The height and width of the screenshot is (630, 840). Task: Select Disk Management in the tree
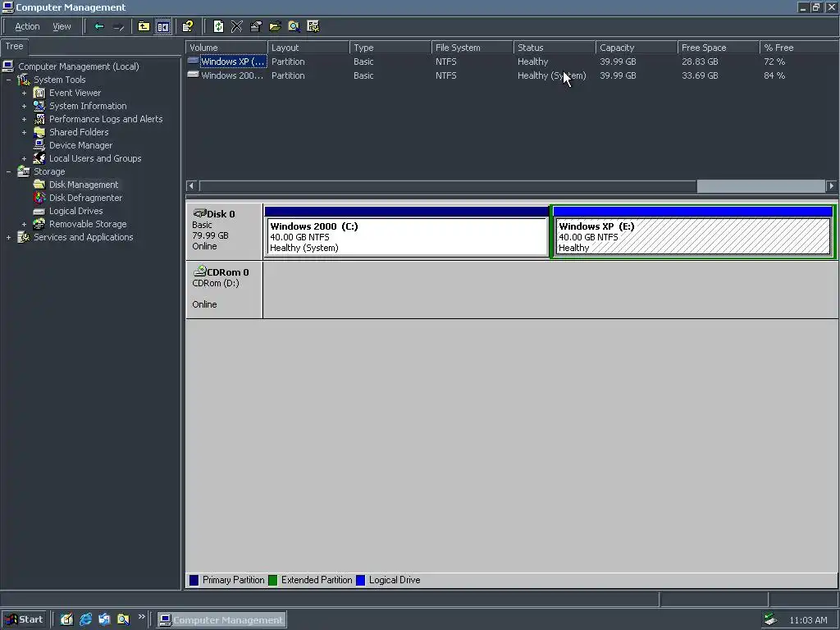point(84,185)
